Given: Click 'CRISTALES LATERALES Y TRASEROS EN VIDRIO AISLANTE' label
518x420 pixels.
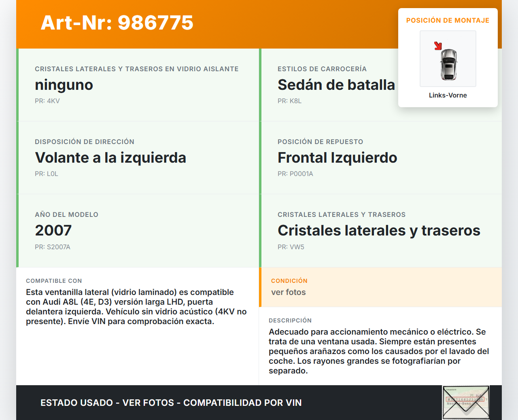Looking at the screenshot, I should tap(137, 69).
